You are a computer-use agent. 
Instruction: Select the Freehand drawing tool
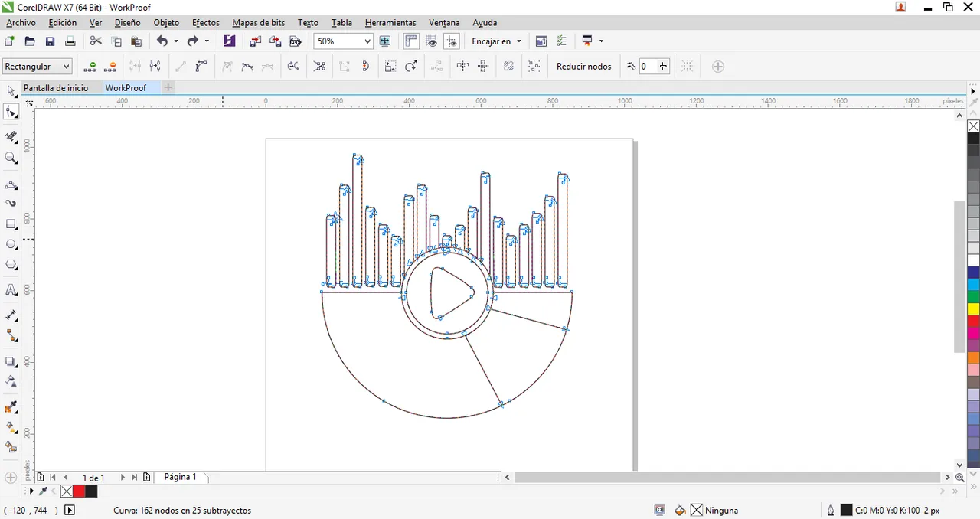(11, 184)
